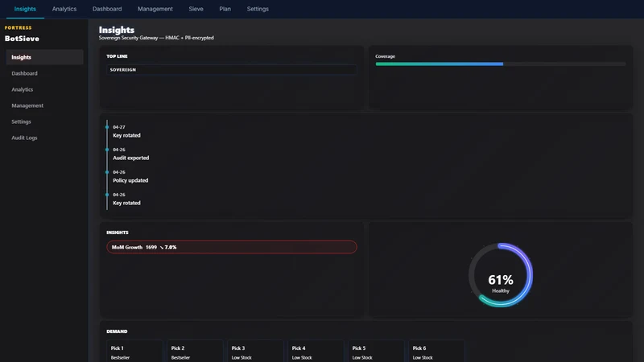Click the Policy updated timeline entry
644x362 pixels.
(130, 176)
